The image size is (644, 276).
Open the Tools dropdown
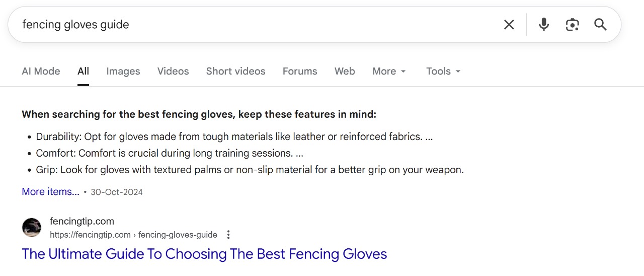[443, 72]
